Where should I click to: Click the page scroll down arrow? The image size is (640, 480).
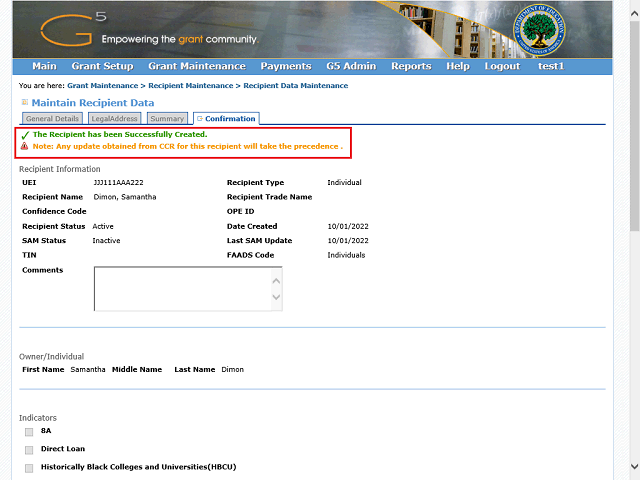(634, 469)
